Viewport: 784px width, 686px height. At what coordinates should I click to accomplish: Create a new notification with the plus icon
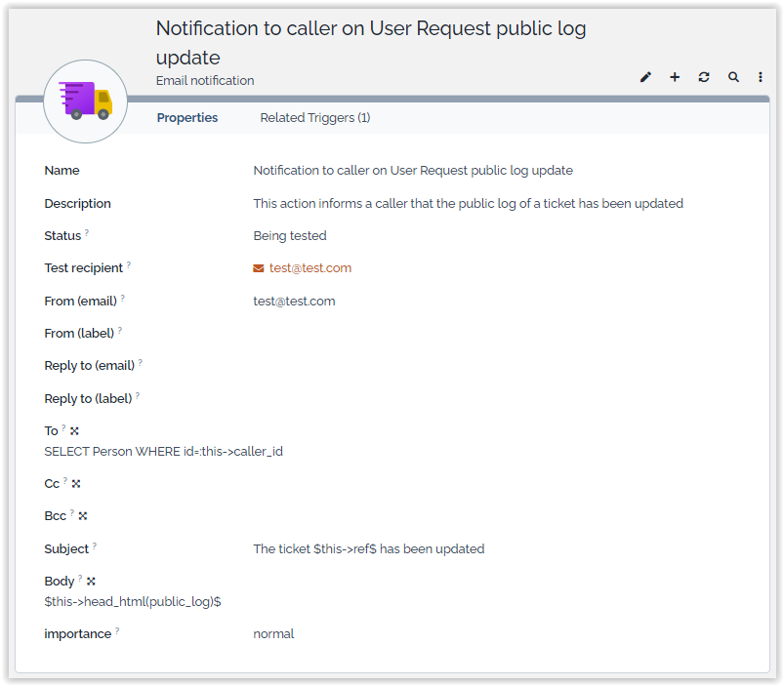[x=675, y=76]
